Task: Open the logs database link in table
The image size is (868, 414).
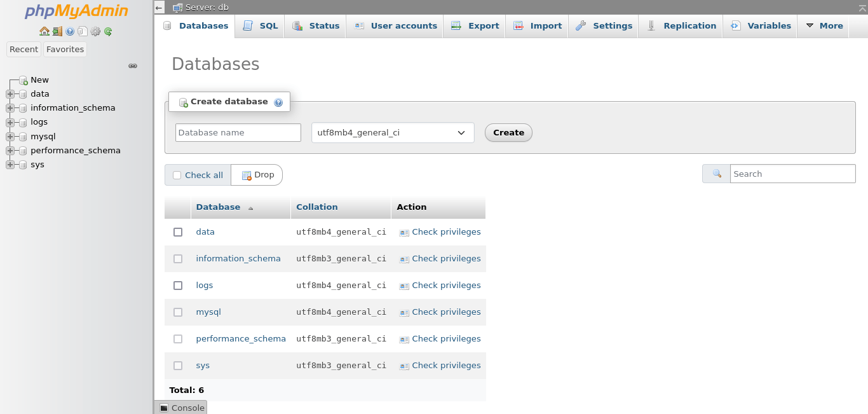Action: point(205,286)
